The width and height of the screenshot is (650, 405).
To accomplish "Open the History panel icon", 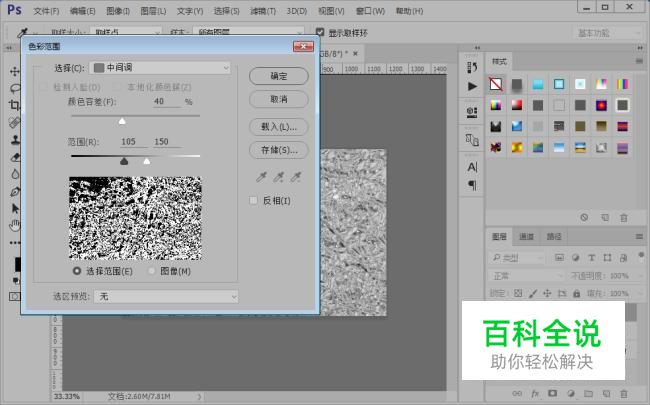I will [472, 67].
